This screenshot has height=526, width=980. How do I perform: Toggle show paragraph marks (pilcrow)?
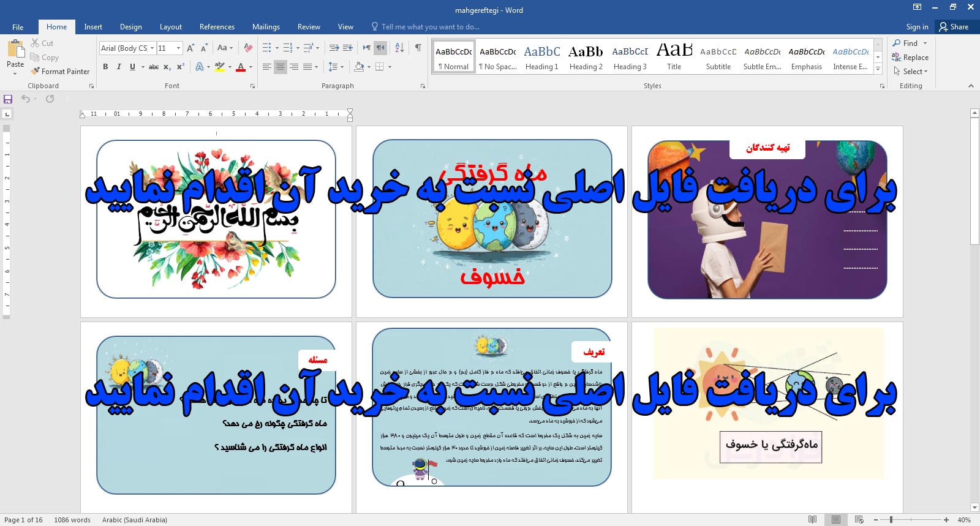coord(418,48)
